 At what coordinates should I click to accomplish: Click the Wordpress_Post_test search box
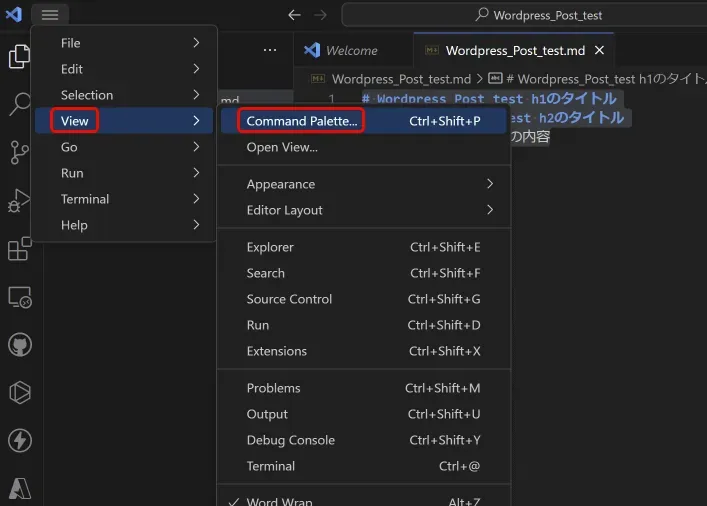click(x=540, y=15)
